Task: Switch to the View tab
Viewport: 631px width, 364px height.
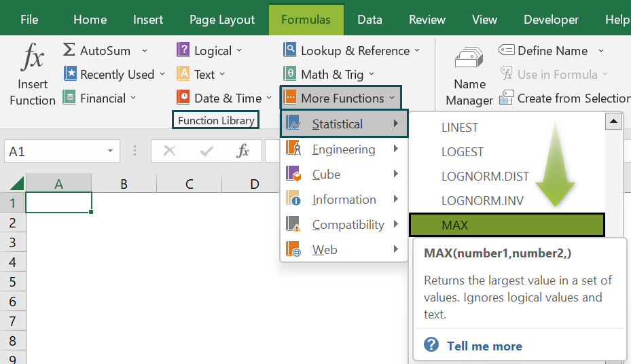Action: [484, 20]
